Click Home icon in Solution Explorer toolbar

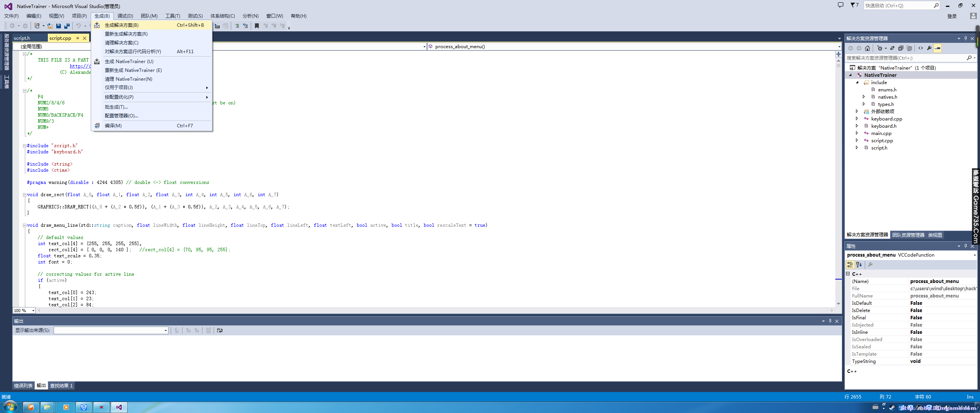click(x=867, y=48)
